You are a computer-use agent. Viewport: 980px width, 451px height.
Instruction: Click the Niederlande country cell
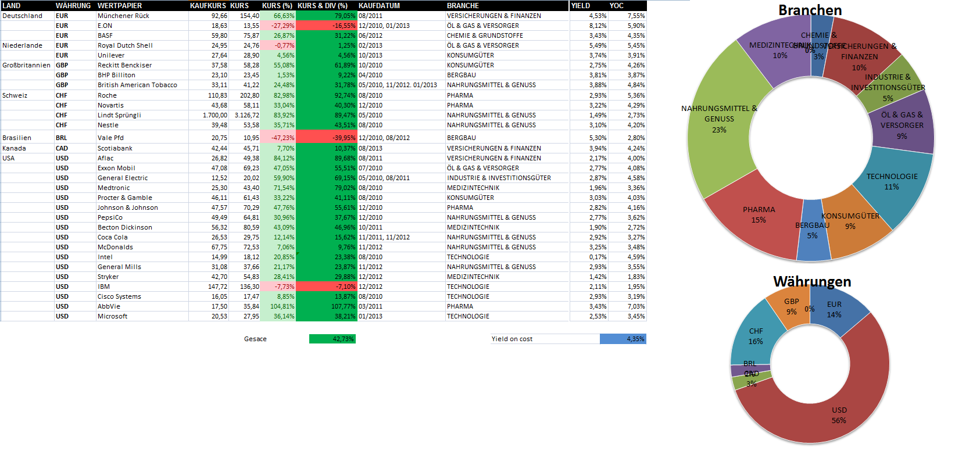(x=27, y=45)
